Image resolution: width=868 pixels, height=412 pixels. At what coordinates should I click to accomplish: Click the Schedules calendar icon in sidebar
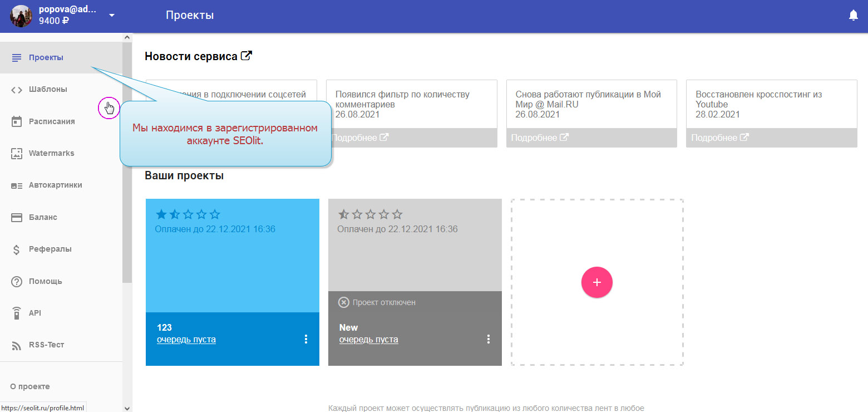click(17, 121)
